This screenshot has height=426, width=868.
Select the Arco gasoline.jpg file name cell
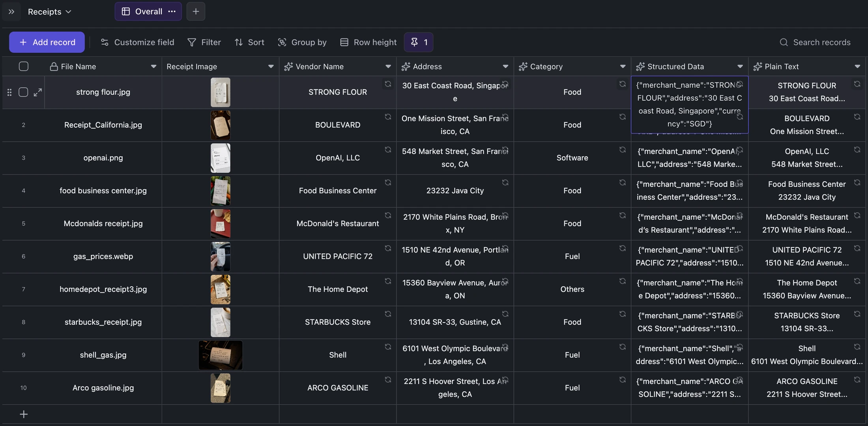tap(103, 388)
